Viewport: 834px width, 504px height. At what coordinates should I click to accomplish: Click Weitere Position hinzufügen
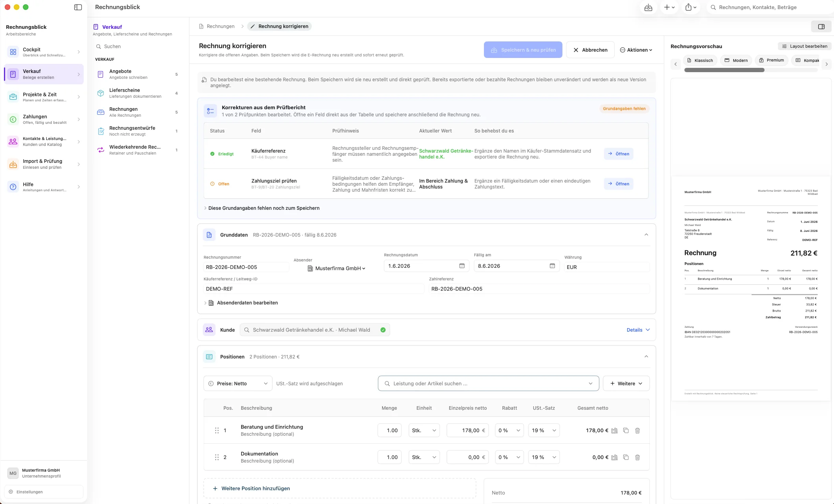point(339,489)
